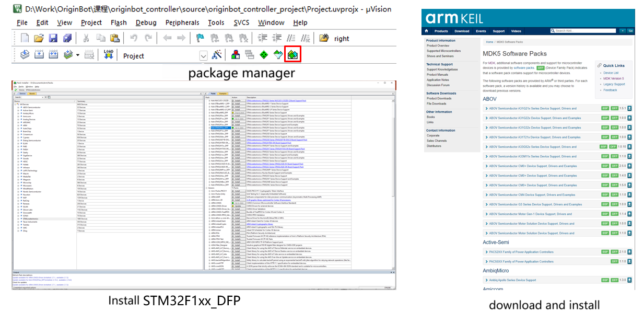Image resolution: width=644 pixels, height=312 pixels.
Task: Click the Save file floppy icon
Action: click(53, 38)
